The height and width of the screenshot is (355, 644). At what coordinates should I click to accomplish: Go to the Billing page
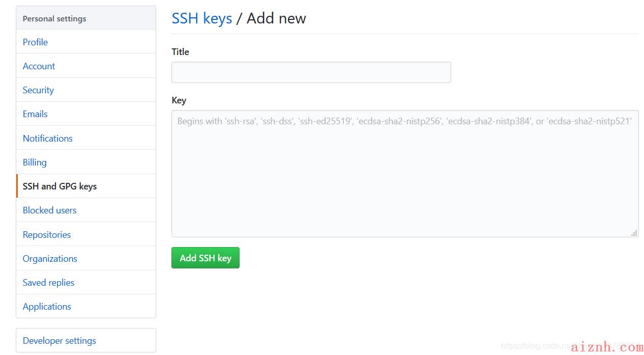pos(86,162)
